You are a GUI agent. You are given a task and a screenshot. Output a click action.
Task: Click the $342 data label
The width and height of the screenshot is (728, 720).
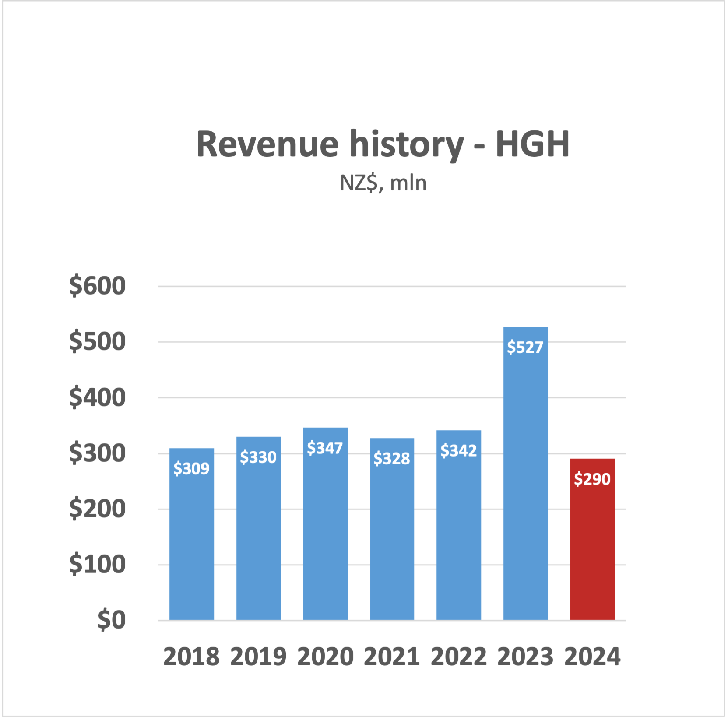point(458,450)
